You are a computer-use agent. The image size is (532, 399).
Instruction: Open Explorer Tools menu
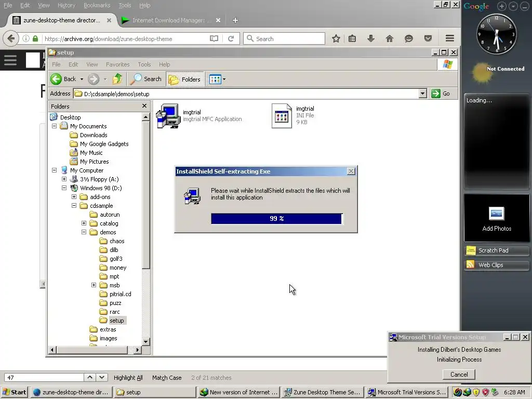(144, 64)
